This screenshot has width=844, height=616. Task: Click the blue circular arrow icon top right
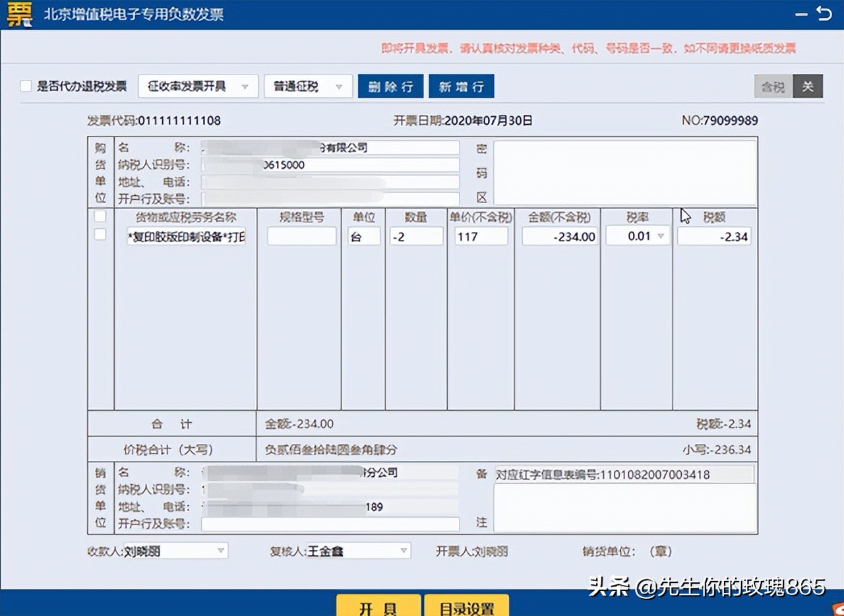click(x=825, y=13)
